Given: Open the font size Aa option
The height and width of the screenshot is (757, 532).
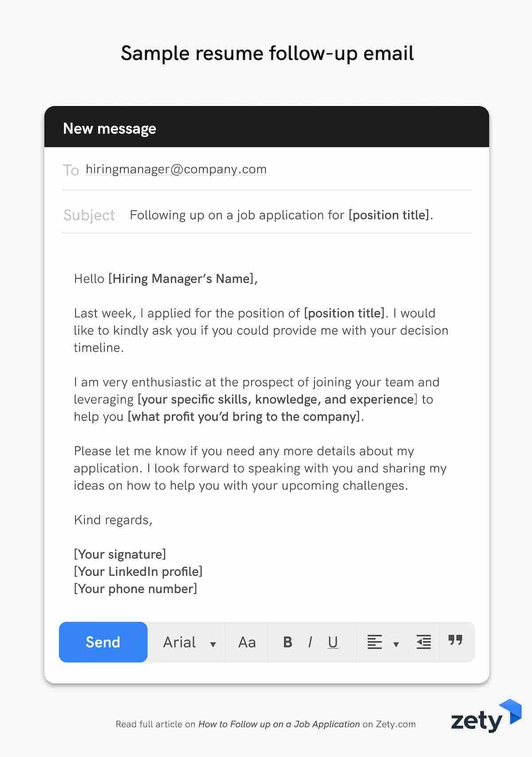Looking at the screenshot, I should coord(247,642).
